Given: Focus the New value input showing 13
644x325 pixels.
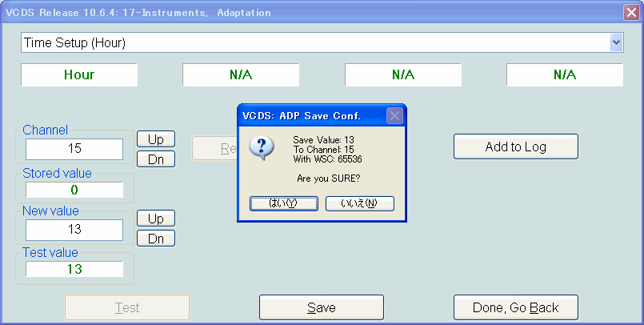Looking at the screenshot, I should point(74,230).
